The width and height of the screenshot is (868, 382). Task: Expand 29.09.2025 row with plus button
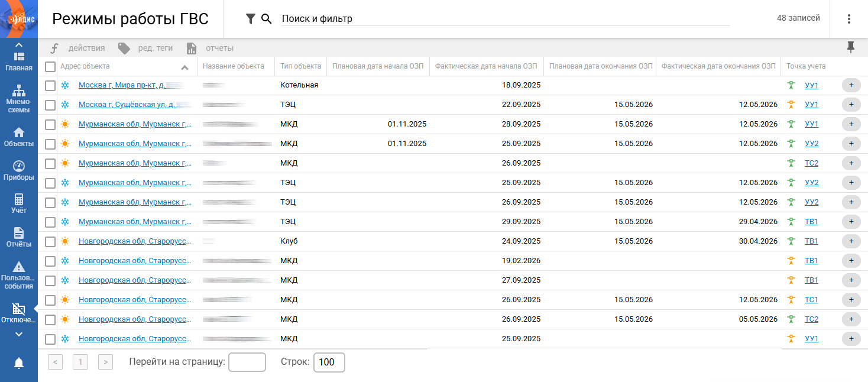point(851,222)
